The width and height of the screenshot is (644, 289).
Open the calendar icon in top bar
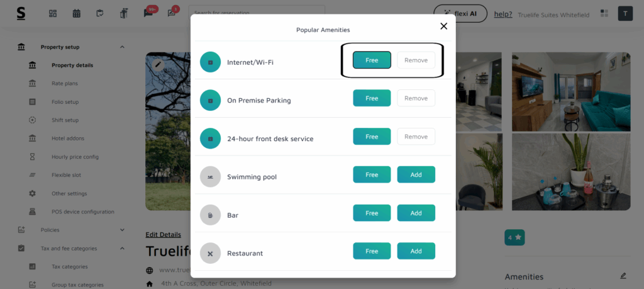(x=76, y=13)
